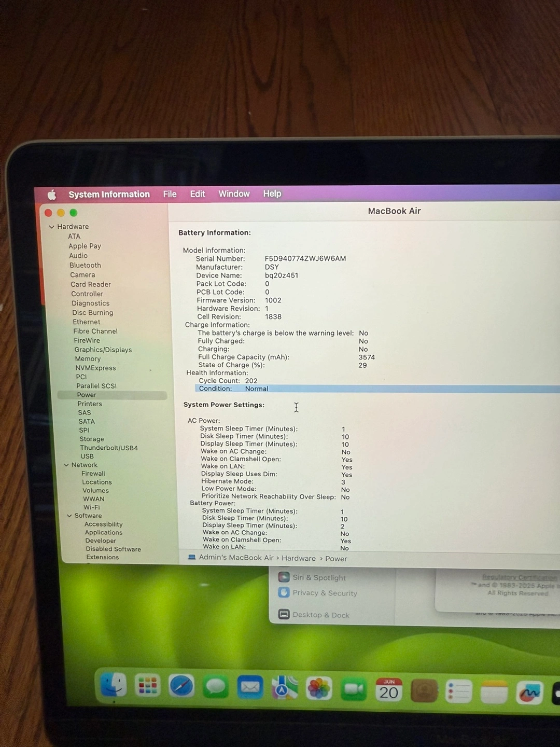Open the Messages app icon

point(216,687)
